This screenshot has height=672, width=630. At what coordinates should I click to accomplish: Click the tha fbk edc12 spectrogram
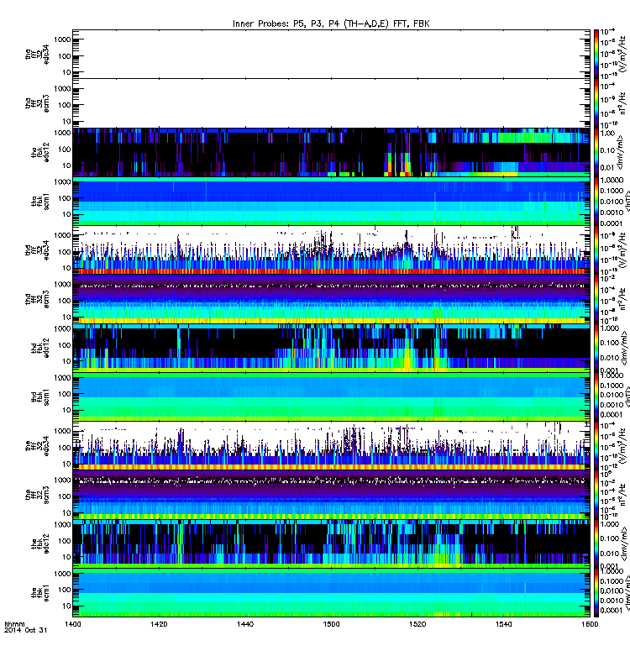click(331, 153)
